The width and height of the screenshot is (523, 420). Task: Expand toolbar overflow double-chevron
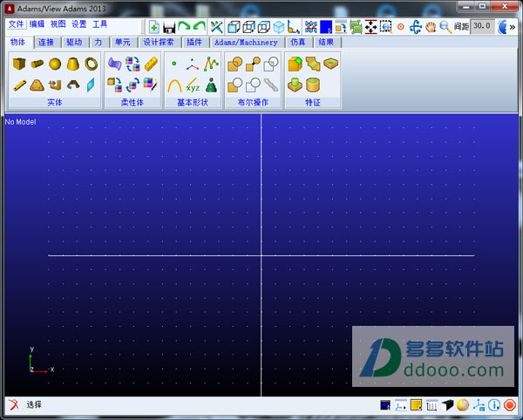[x=513, y=27]
